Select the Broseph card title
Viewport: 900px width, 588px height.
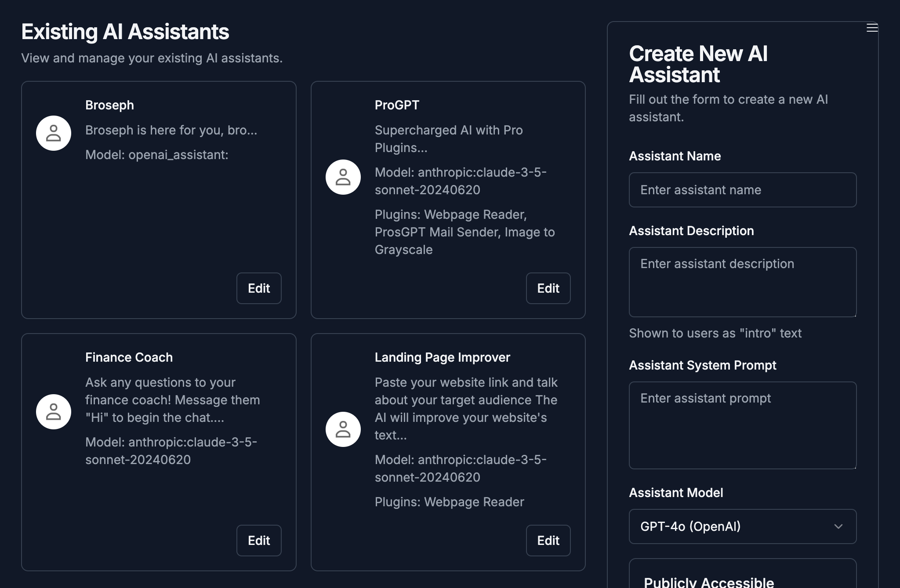click(109, 105)
